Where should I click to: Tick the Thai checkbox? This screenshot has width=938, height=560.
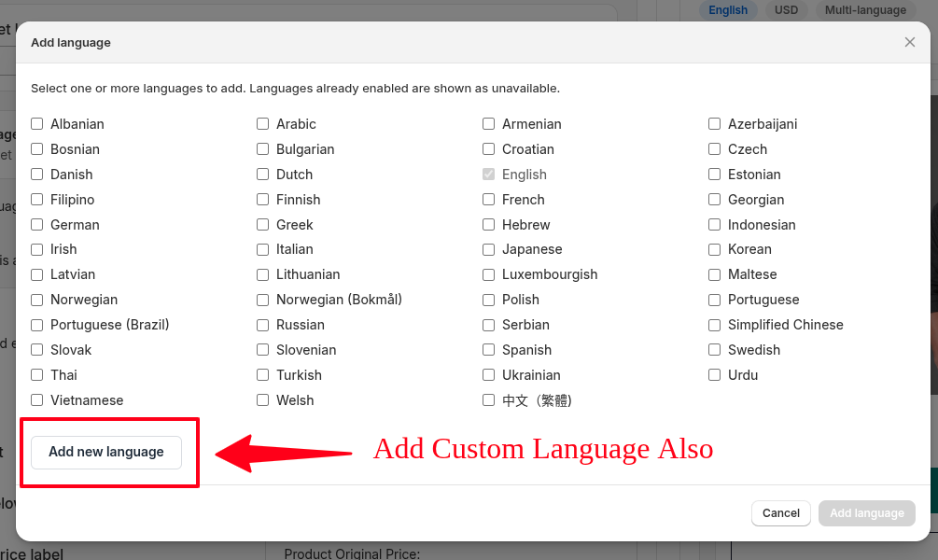37,374
